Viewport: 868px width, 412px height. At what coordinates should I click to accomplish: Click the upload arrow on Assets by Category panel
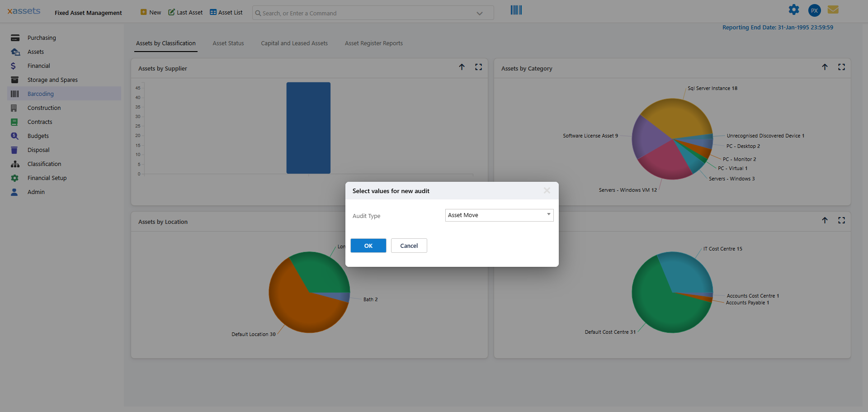coord(825,67)
